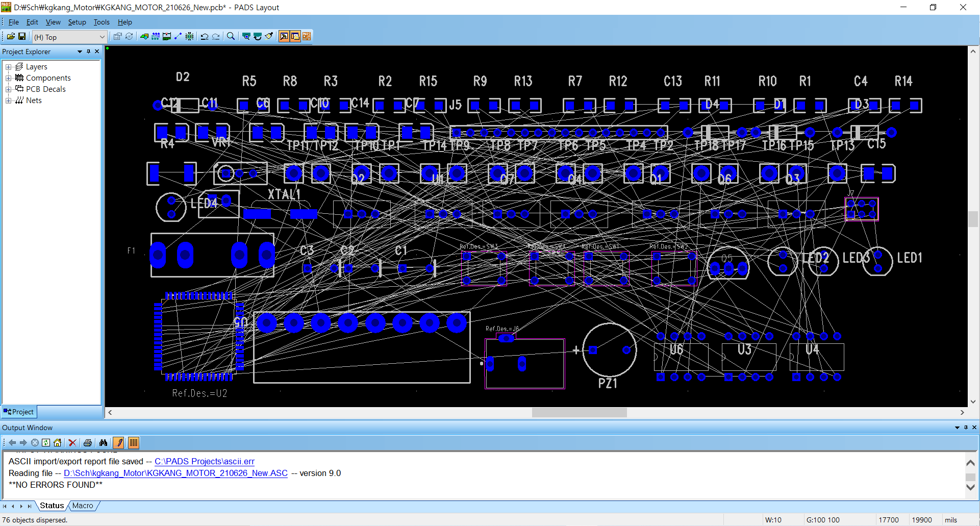Switch to the Status tab
Viewport: 980px width, 526px height.
click(x=52, y=506)
